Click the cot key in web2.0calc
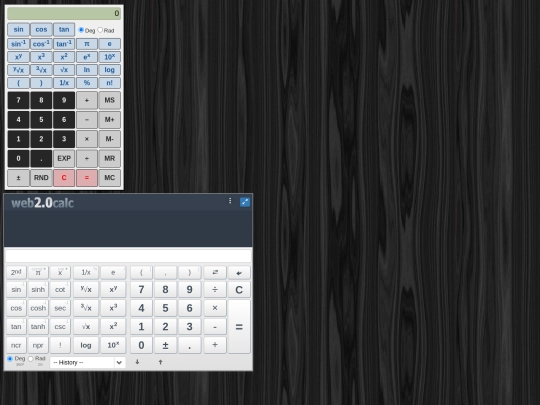Screen dimensions: 540x405 pyautogui.click(x=60, y=290)
